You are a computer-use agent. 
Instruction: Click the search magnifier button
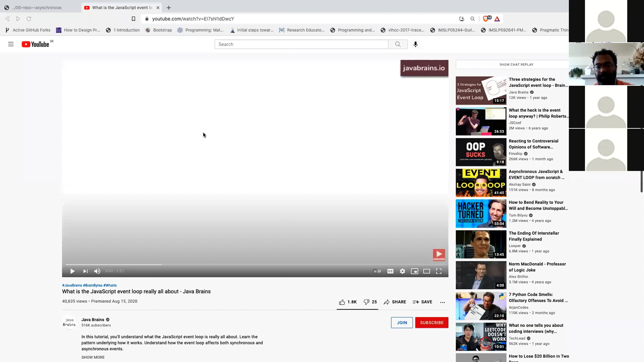[x=398, y=44]
